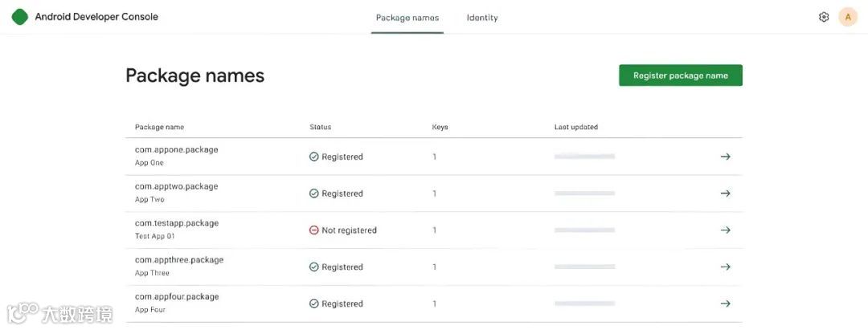Viewport: 868px width, 330px height.
Task: Open details arrow for com.testapp.package
Action: coord(725,230)
